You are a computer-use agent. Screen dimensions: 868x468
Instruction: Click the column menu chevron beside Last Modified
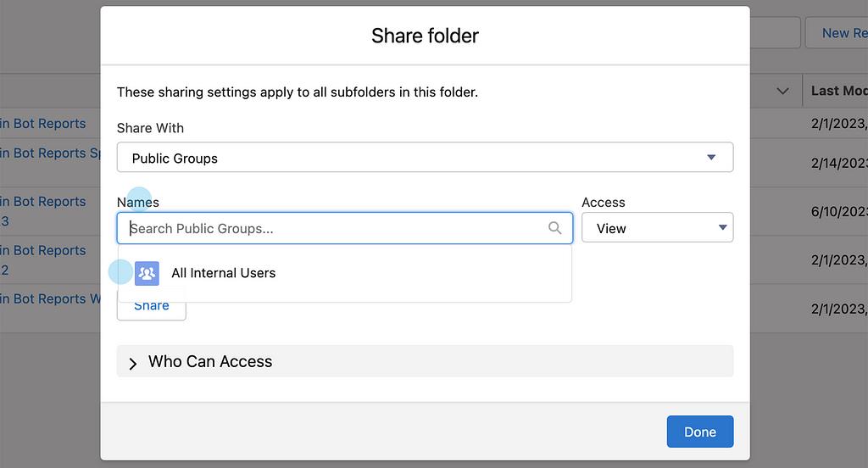point(782,91)
